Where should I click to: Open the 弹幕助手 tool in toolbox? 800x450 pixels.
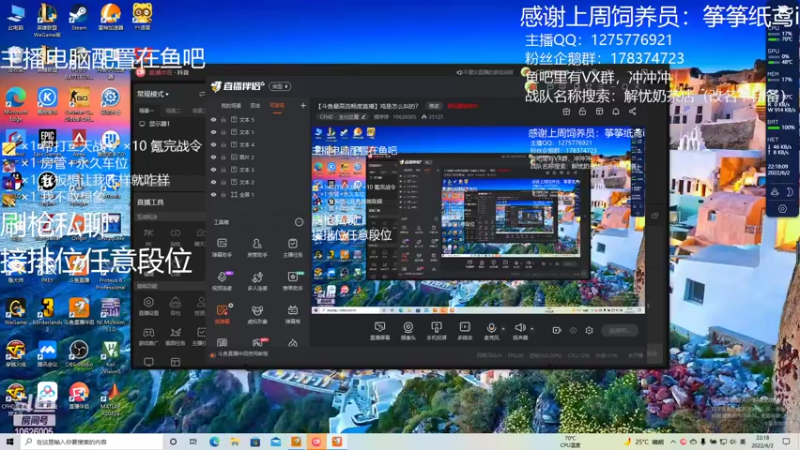222,247
